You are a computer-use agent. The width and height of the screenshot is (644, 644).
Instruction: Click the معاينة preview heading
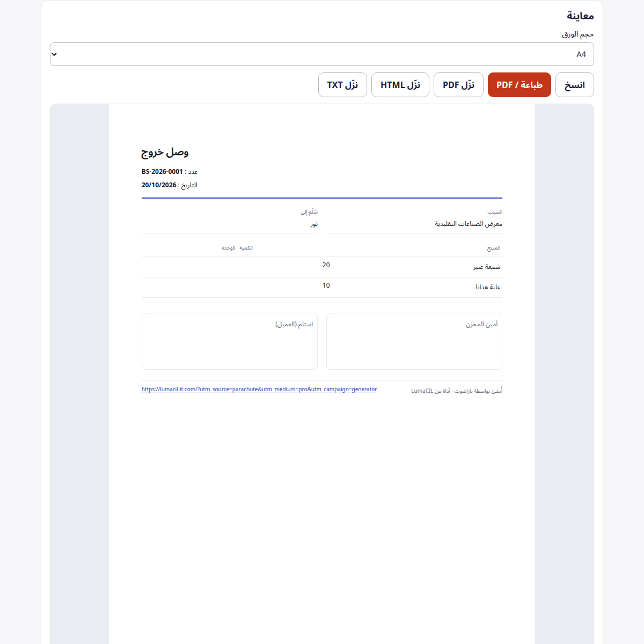pyautogui.click(x=580, y=16)
